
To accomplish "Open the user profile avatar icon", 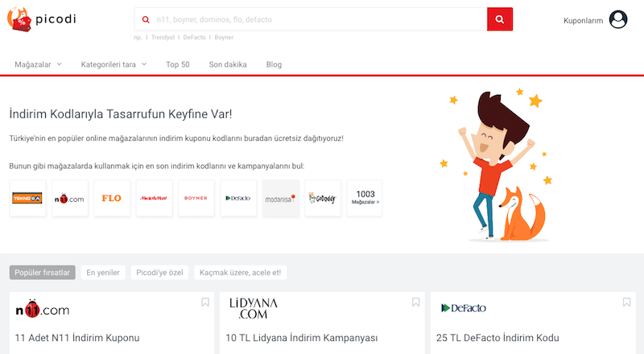I will (x=617, y=19).
